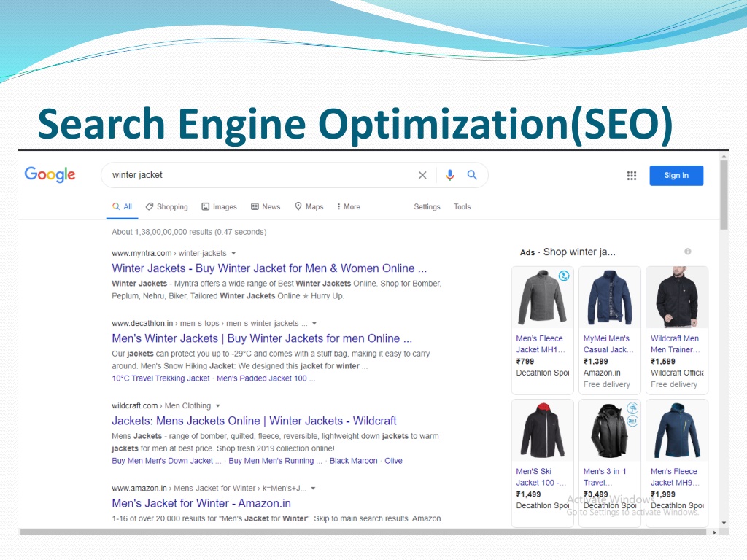Open MyMei Men's Casual Jack ad title

tap(608, 344)
